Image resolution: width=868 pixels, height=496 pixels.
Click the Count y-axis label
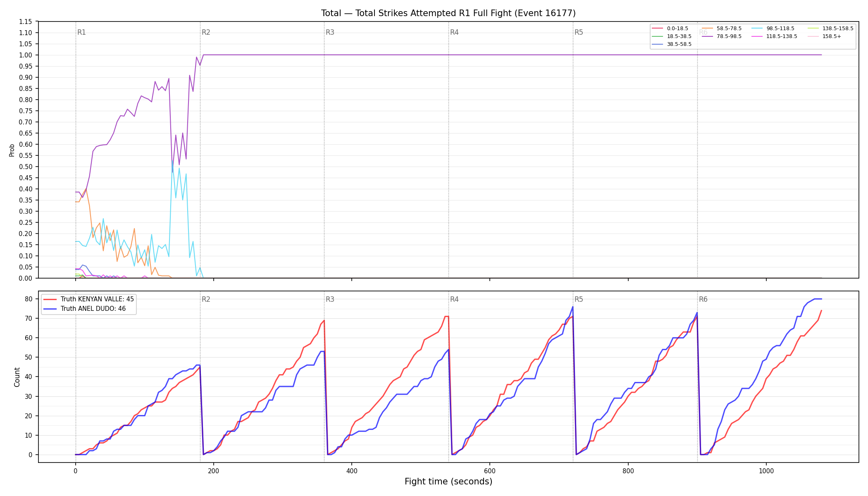pyautogui.click(x=17, y=377)
